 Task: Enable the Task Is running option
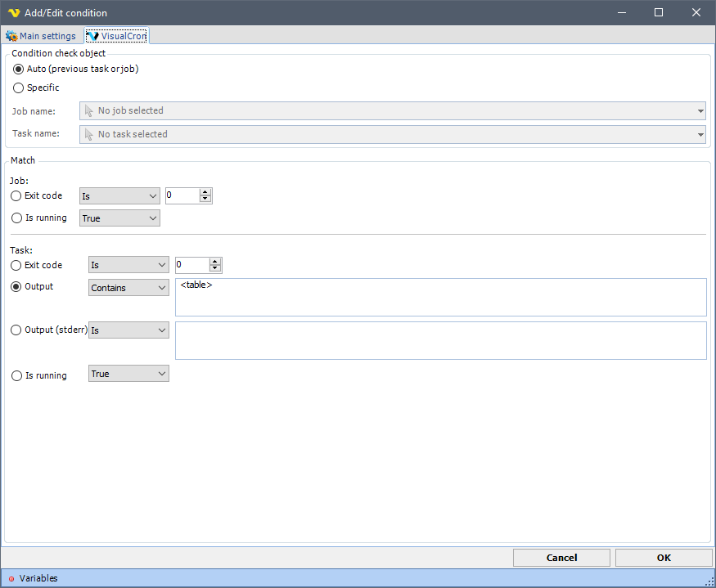[x=16, y=375]
